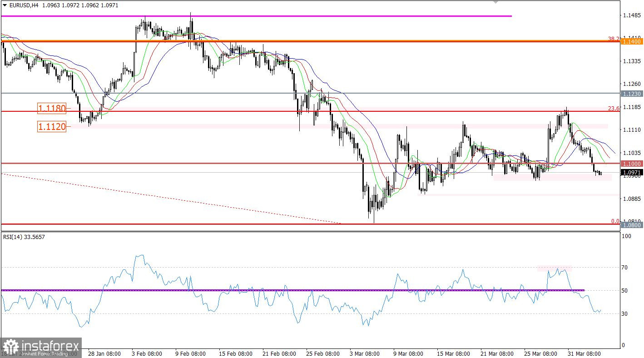Click the 31 Mar 08:00 date label
This screenshot has height=358, width=644.
click(584, 353)
